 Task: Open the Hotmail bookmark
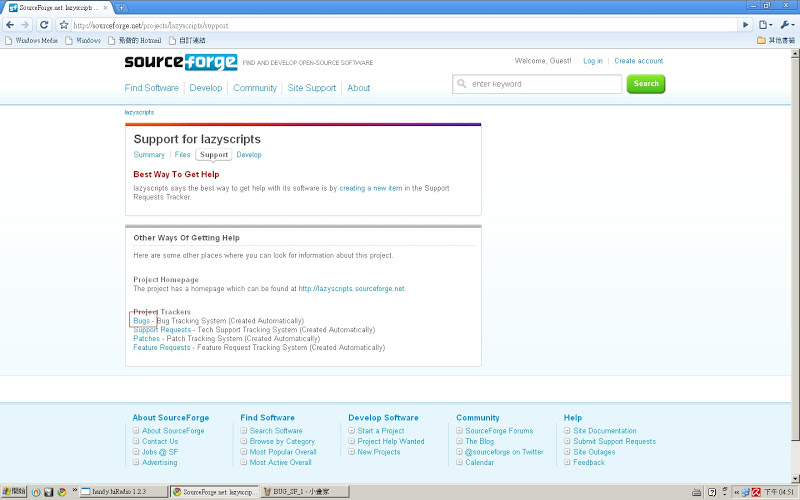pos(135,40)
